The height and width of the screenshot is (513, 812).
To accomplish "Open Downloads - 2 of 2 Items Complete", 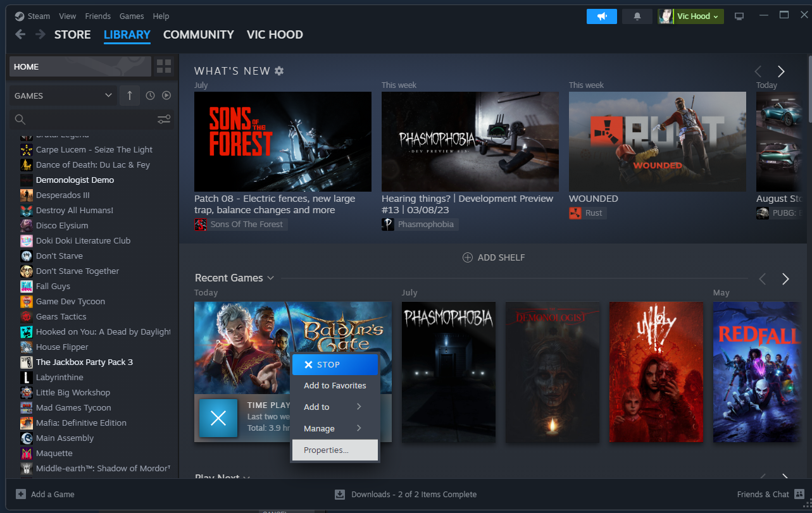I will [x=414, y=494].
